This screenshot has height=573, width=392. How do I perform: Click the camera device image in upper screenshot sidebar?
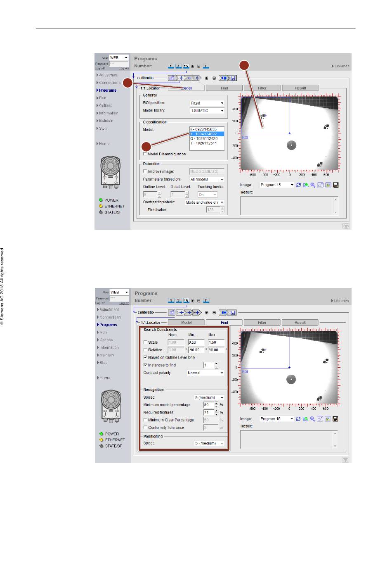110,173
